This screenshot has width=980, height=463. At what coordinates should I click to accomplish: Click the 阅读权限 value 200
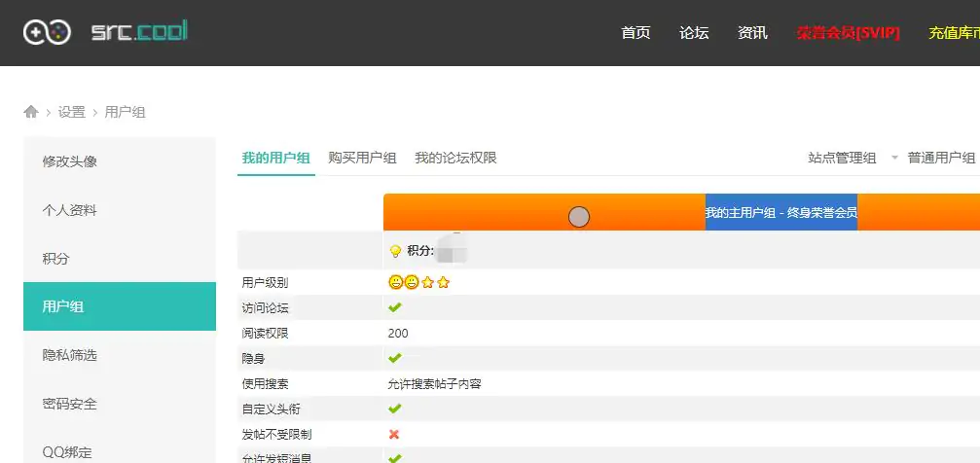397,333
